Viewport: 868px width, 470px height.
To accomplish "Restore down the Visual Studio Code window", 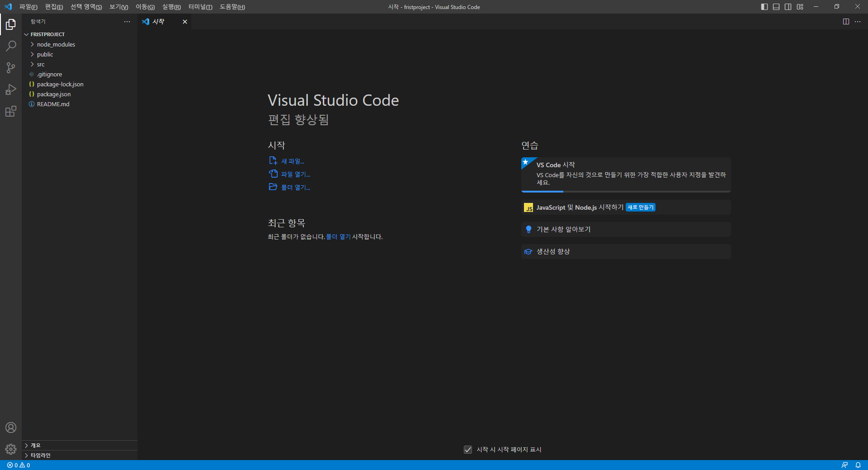I will (837, 7).
